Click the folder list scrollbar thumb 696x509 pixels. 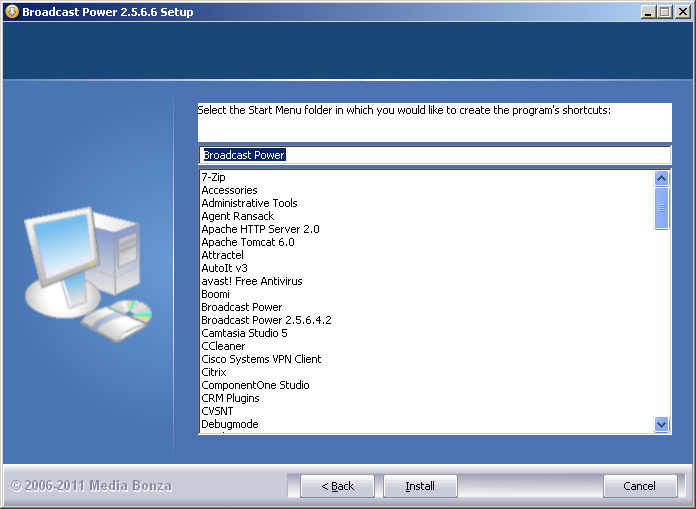tap(661, 208)
